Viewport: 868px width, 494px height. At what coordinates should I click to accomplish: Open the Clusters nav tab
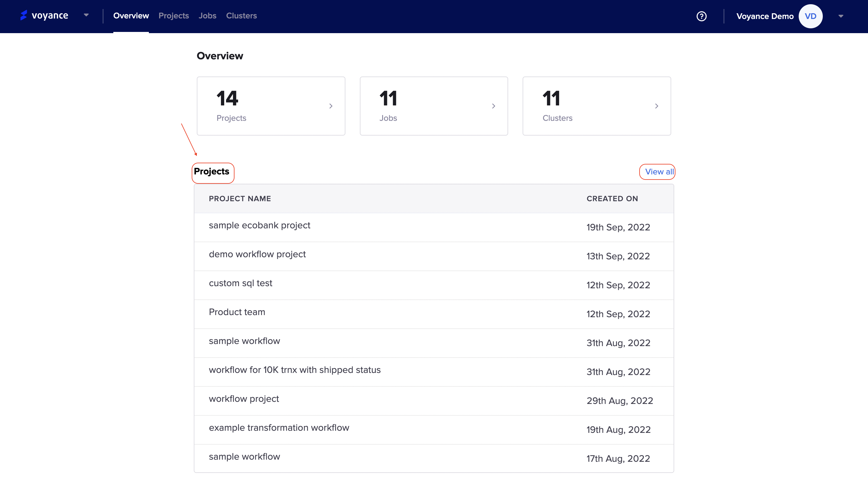click(241, 16)
